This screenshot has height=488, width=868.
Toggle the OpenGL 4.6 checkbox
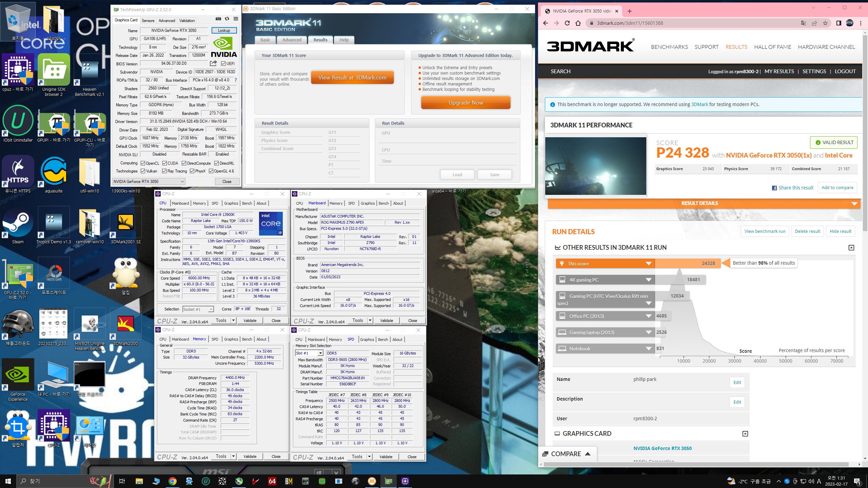point(211,171)
